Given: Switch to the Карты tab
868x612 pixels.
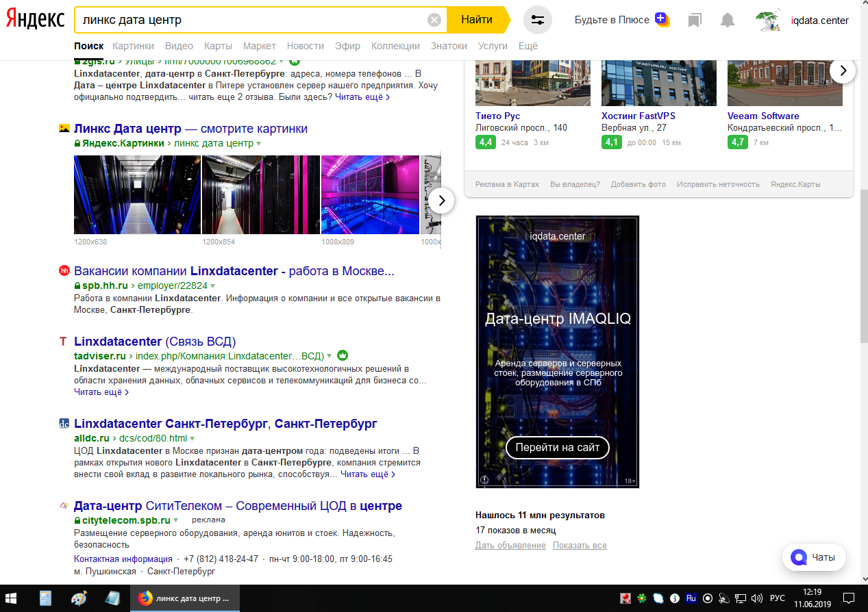Looking at the screenshot, I should (x=218, y=46).
